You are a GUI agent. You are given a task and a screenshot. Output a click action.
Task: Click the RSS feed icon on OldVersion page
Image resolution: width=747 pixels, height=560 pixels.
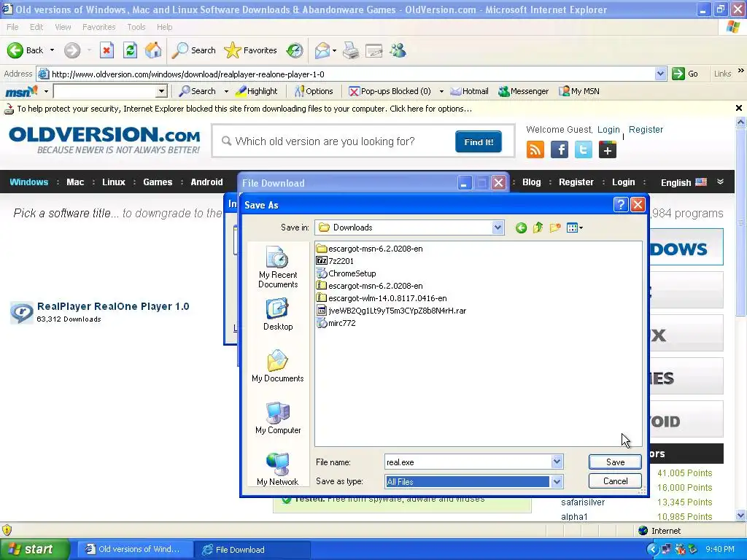tap(535, 149)
